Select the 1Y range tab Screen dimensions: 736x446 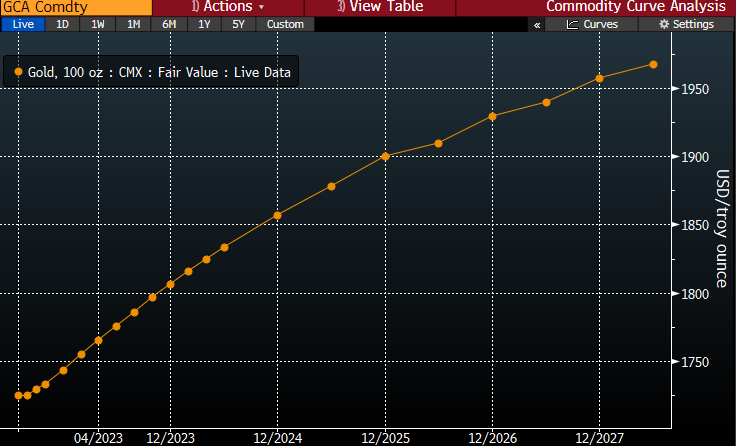click(x=204, y=24)
